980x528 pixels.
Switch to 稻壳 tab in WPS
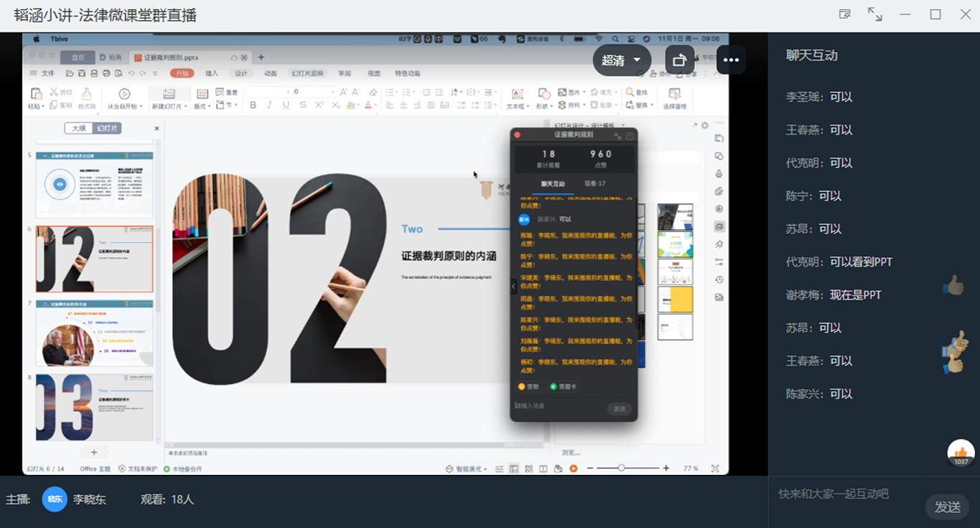[x=111, y=57]
